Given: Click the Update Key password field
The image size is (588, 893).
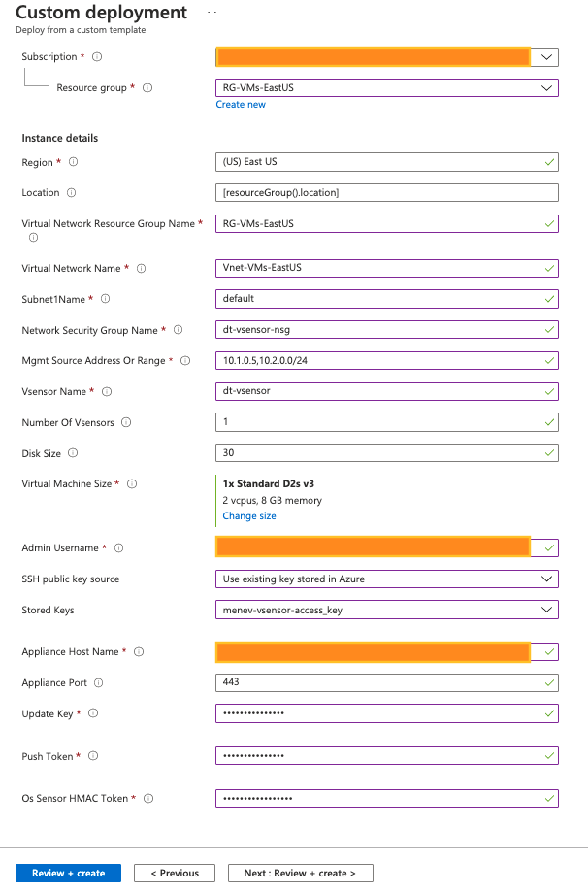Looking at the screenshot, I should click(x=387, y=713).
